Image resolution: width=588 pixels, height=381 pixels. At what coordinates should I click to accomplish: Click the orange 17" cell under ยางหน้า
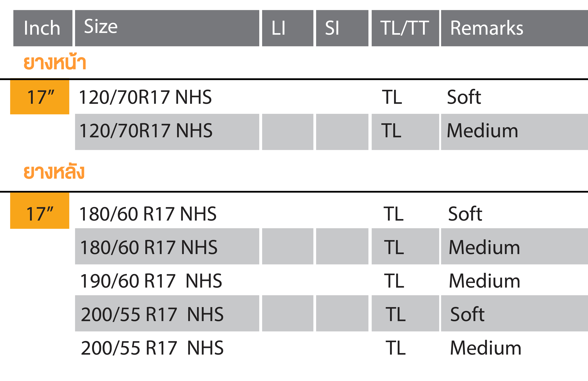pos(39,96)
